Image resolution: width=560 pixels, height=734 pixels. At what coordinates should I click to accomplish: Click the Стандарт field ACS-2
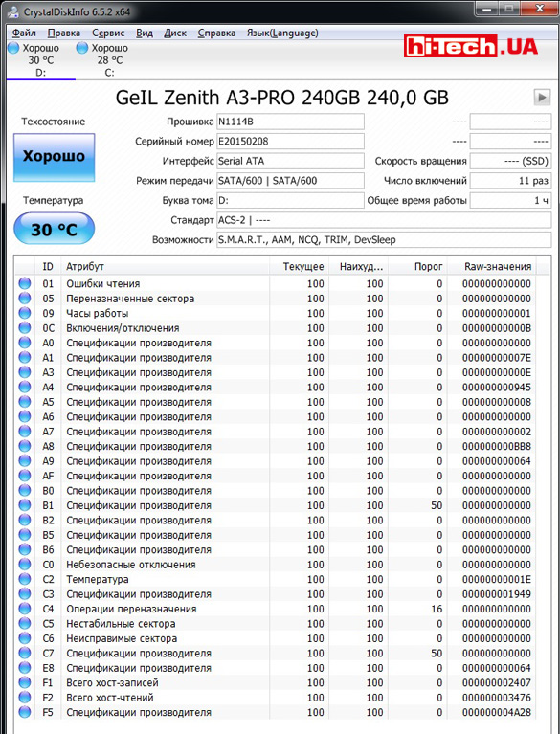point(384,220)
